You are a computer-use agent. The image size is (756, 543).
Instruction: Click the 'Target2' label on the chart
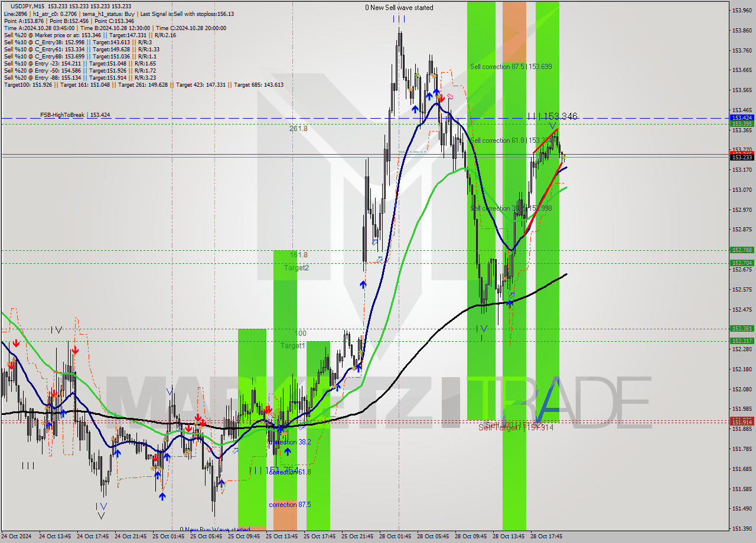[x=296, y=267]
